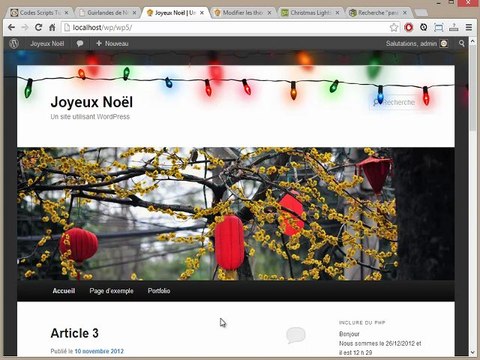The width and height of the screenshot is (480, 360).
Task: Click the admin avatar in the admin bar
Action: pyautogui.click(x=444, y=44)
